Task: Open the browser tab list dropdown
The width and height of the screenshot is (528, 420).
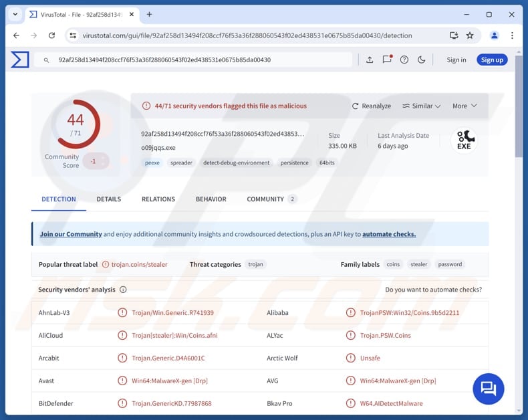Action: click(x=15, y=14)
